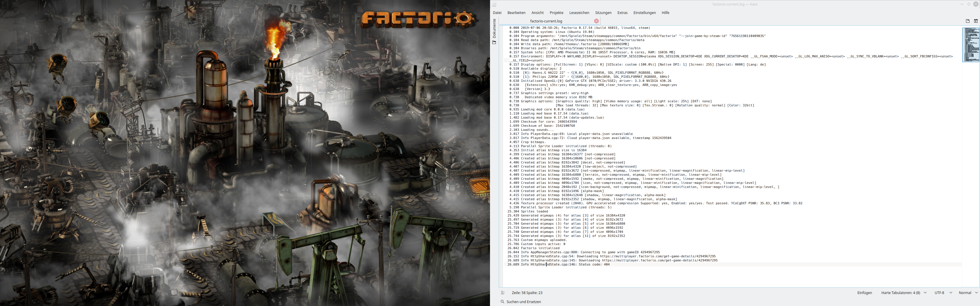This screenshot has height=306, width=980.
Task: Toggle the Einfügen insert mode indicator
Action: [x=864, y=293]
